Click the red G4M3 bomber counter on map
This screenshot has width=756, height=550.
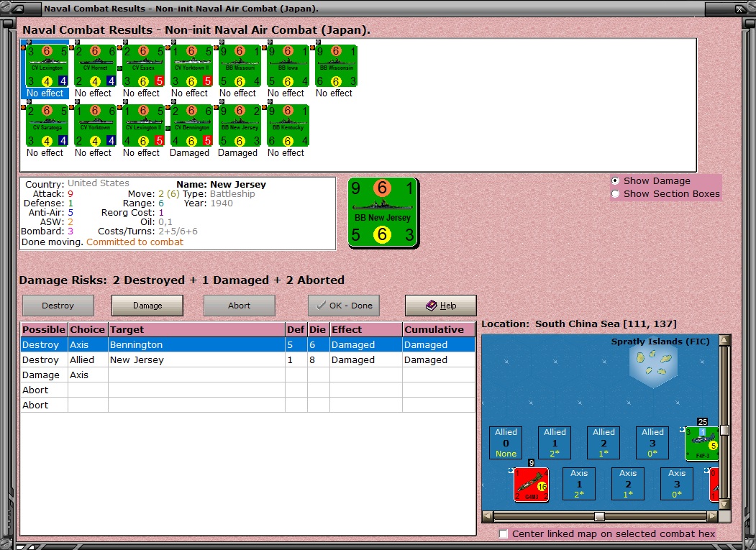pos(532,485)
